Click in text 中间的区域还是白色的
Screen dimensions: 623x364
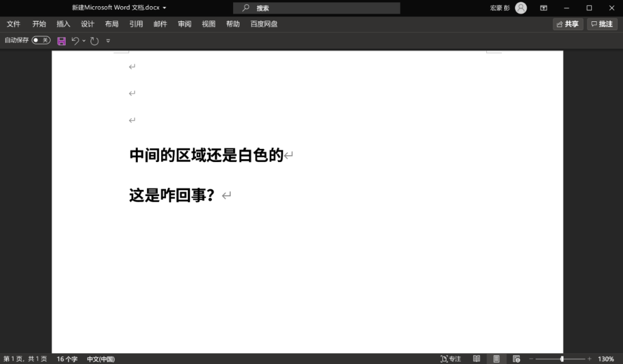(x=206, y=155)
